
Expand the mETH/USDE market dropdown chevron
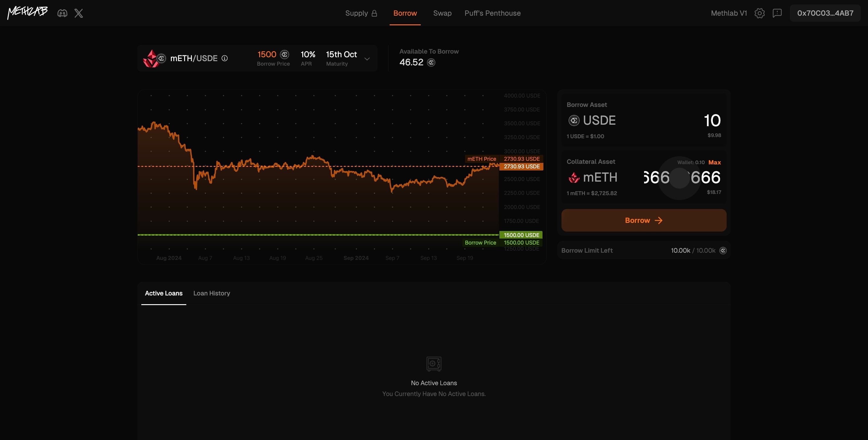[367, 59]
